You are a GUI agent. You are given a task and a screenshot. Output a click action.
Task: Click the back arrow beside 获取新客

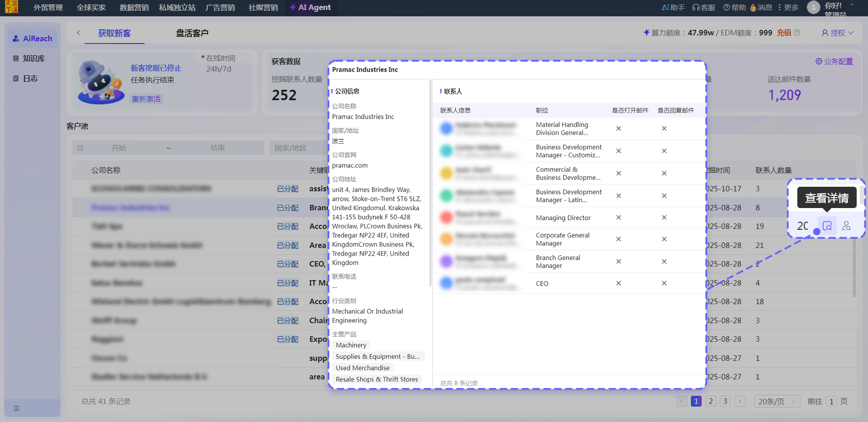point(78,33)
